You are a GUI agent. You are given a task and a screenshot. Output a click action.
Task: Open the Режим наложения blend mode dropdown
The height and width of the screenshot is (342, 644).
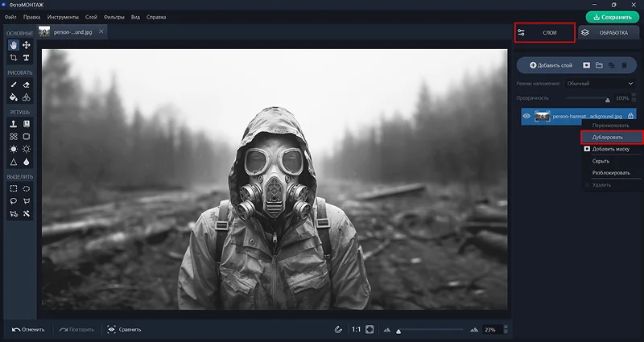tap(600, 84)
